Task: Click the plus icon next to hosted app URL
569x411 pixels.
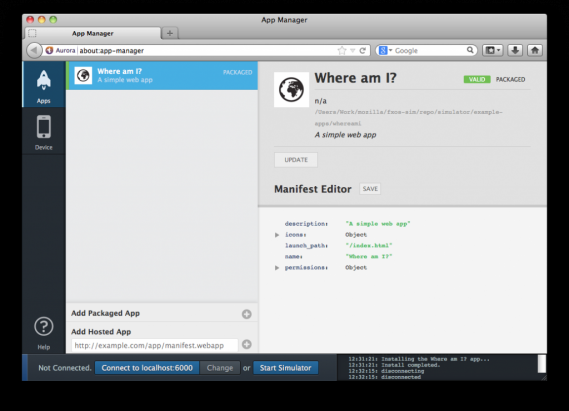Action: coord(247,344)
